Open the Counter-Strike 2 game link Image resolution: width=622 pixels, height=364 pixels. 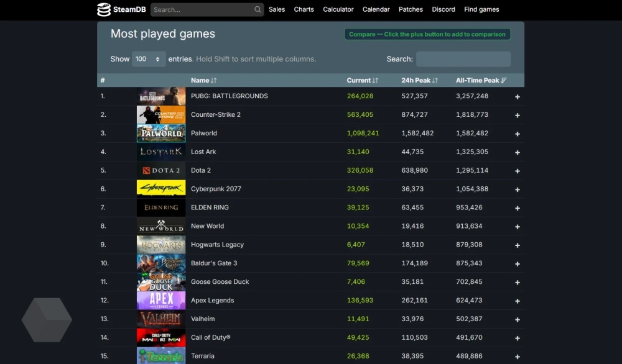coord(215,115)
